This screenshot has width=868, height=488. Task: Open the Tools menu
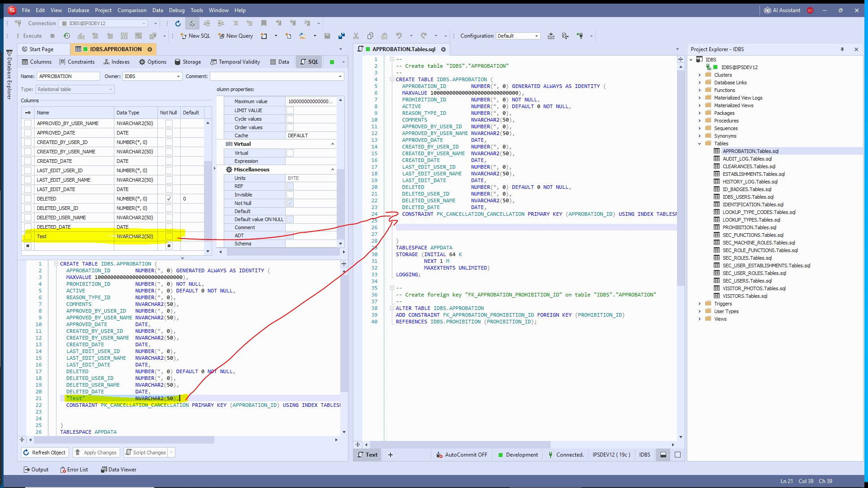(197, 10)
